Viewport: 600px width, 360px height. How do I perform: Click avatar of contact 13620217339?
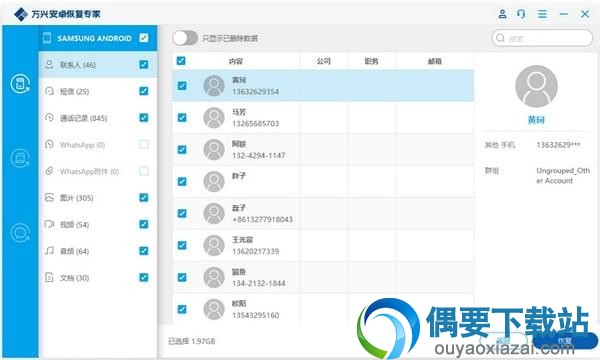214,245
